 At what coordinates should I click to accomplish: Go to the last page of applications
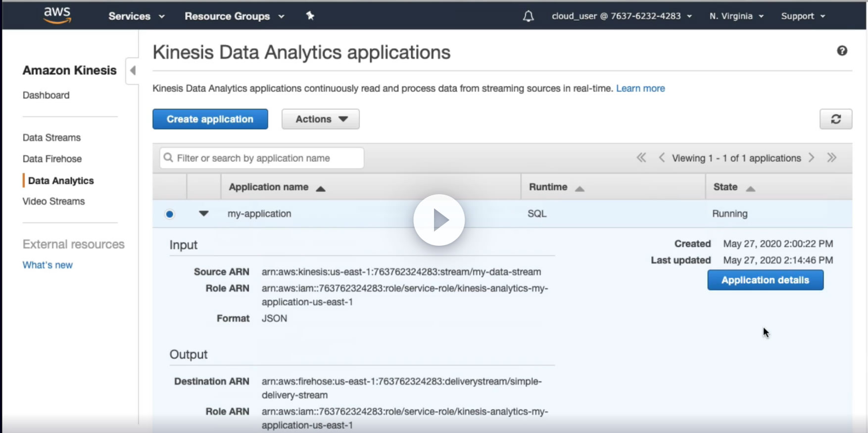831,158
